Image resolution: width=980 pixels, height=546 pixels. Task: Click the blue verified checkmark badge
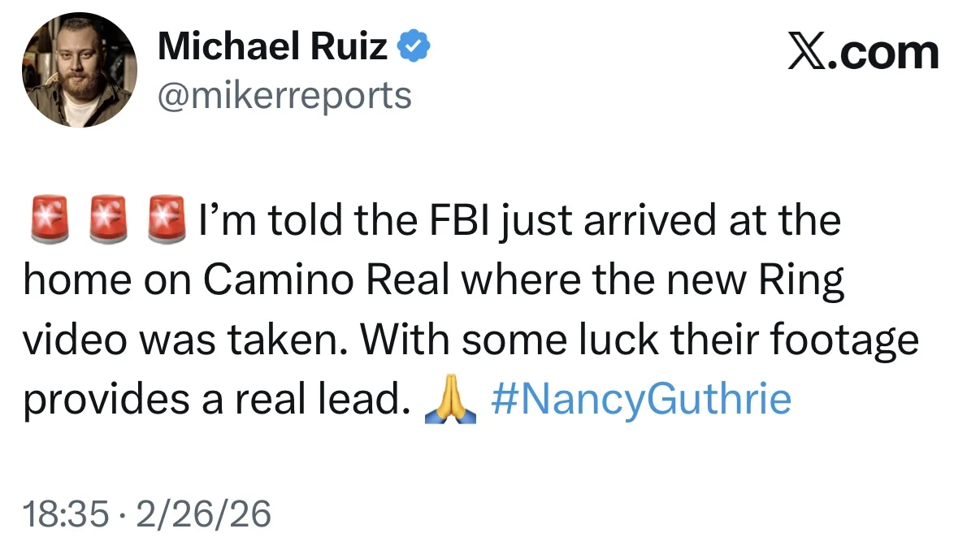[x=414, y=48]
